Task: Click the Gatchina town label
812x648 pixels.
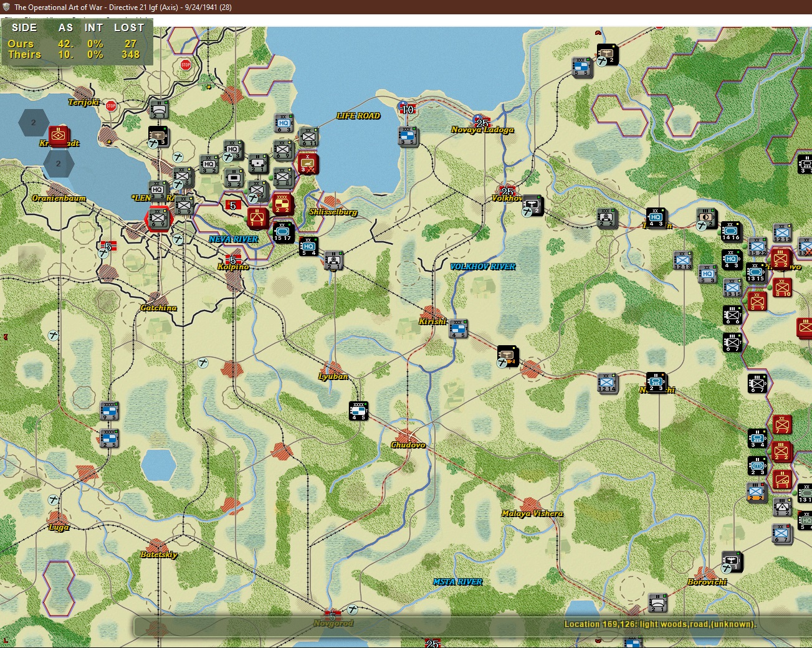Action: click(158, 308)
